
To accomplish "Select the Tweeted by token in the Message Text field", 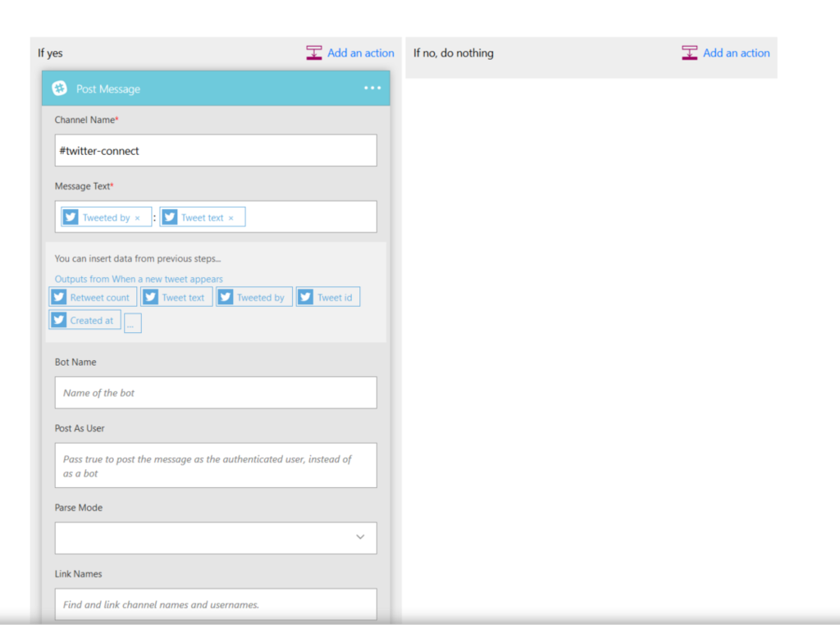I will (x=106, y=217).
